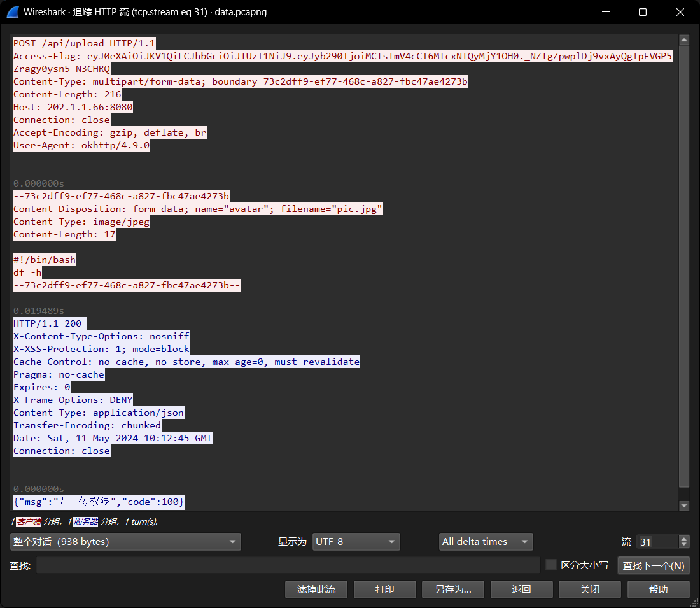The height and width of the screenshot is (608, 700).
Task: Click the Content-Type: image/jpeg line
Action: click(81, 222)
